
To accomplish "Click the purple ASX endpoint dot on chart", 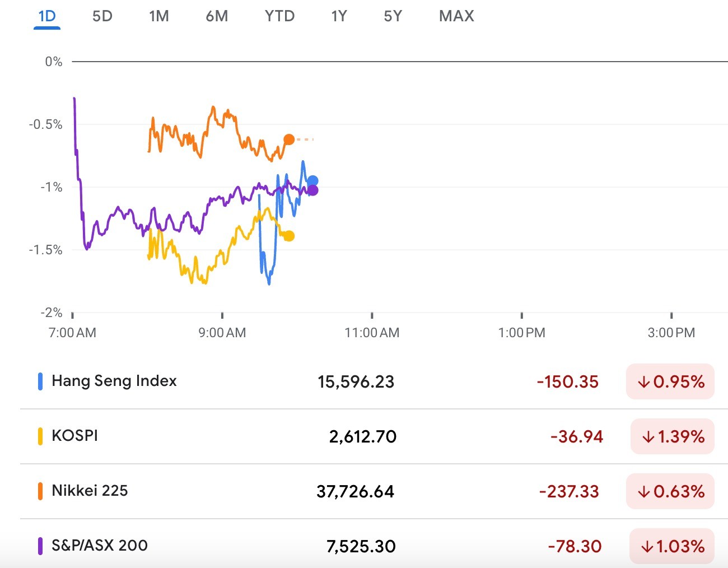I will pos(313,190).
